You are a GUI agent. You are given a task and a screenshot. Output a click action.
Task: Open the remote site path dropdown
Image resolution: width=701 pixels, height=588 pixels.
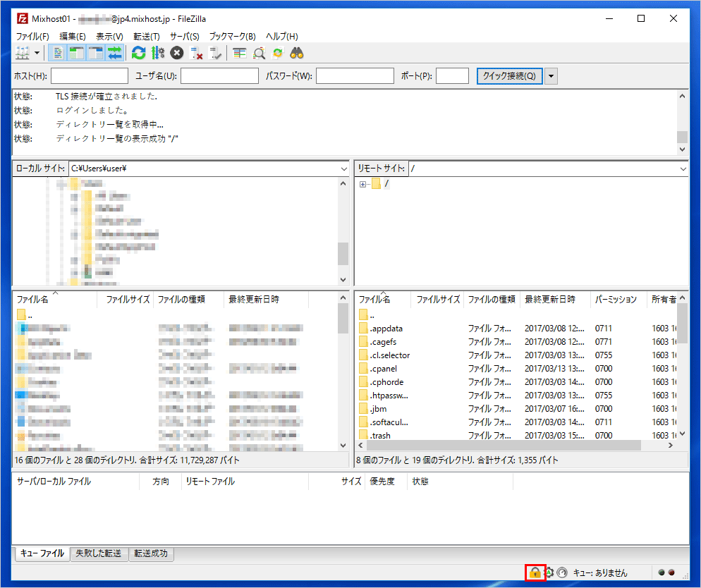683,169
